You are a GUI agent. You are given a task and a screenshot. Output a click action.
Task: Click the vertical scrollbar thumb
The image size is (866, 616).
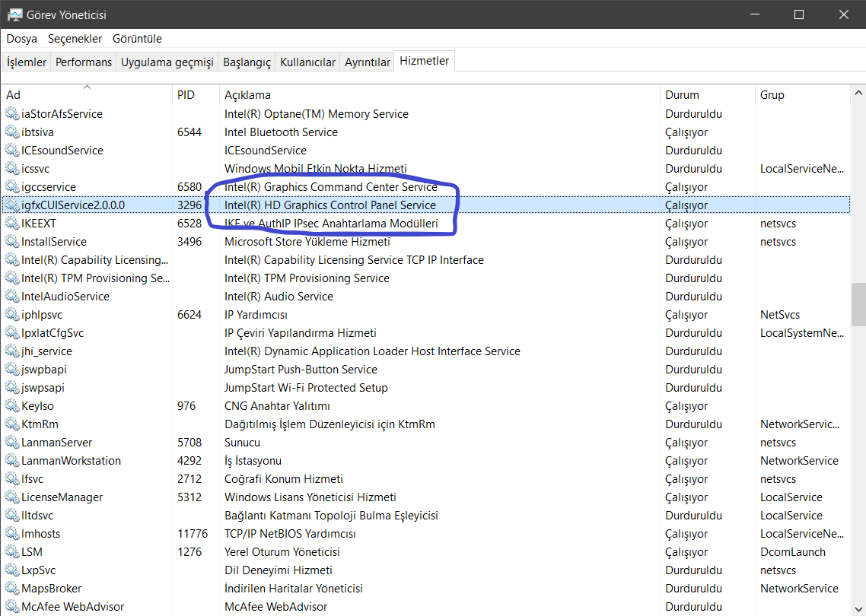pyautogui.click(x=858, y=304)
